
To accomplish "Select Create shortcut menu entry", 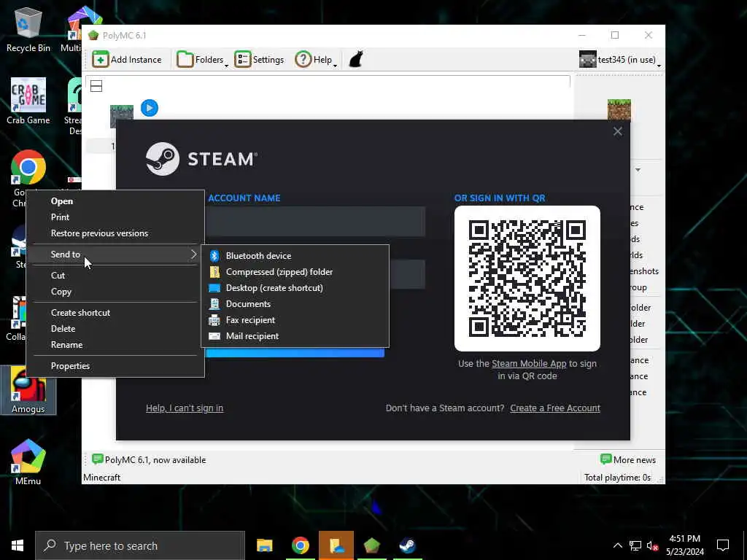I will click(x=115, y=312).
